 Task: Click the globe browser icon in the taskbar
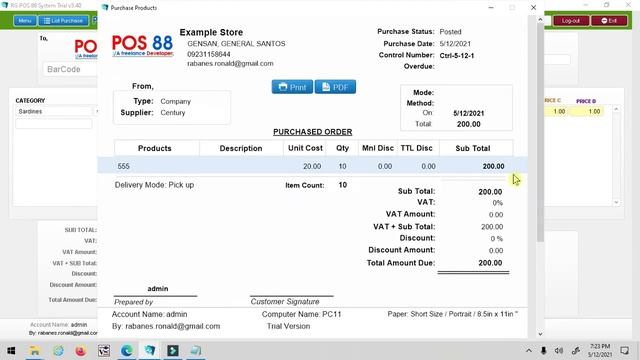click(58, 351)
